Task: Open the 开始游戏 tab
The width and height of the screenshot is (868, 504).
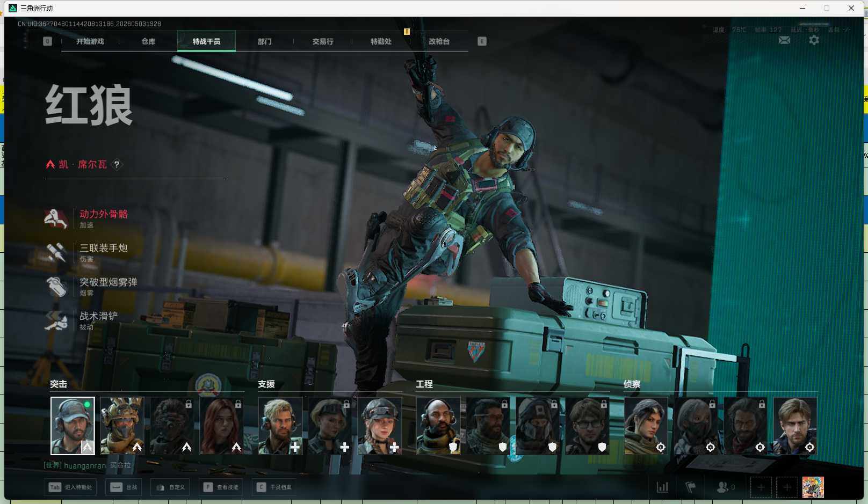Action: pyautogui.click(x=90, y=41)
